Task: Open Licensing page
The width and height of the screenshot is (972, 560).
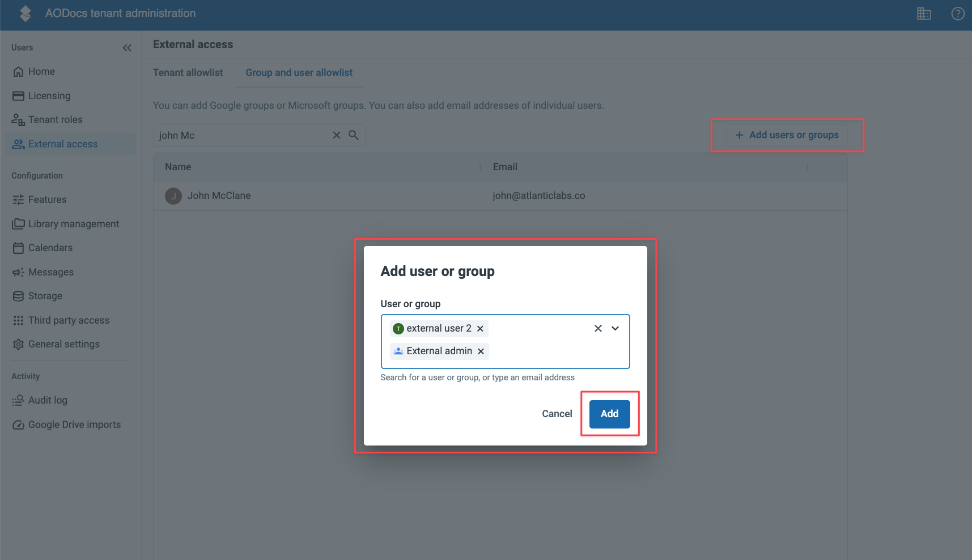Action: pos(70,96)
